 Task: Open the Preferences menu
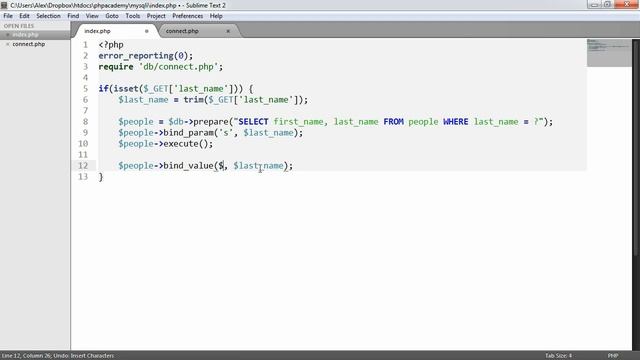click(x=187, y=16)
